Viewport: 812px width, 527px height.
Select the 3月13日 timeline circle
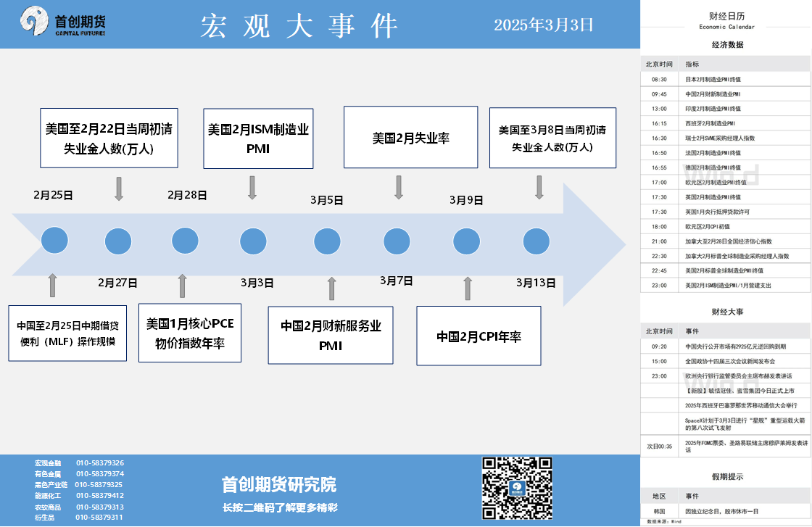(536, 241)
